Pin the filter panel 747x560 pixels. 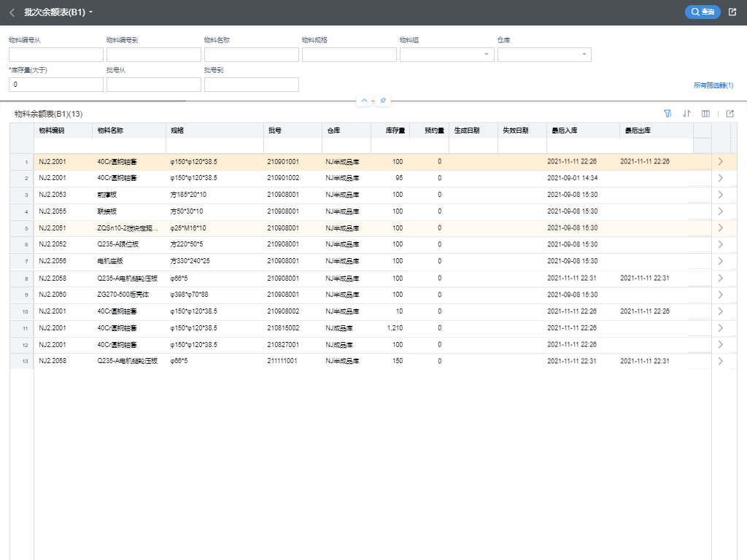pos(383,101)
